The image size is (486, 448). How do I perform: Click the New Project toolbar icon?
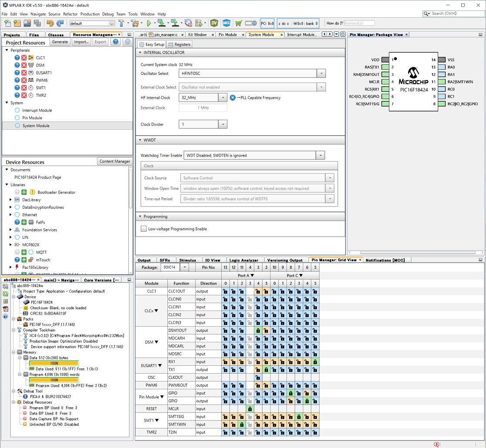pyautogui.click(x=17, y=23)
